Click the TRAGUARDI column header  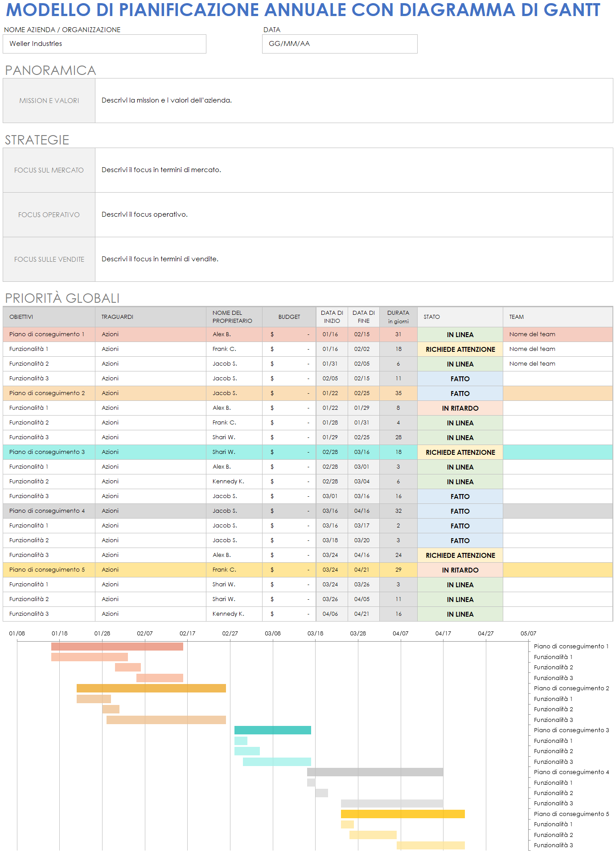[x=151, y=317]
